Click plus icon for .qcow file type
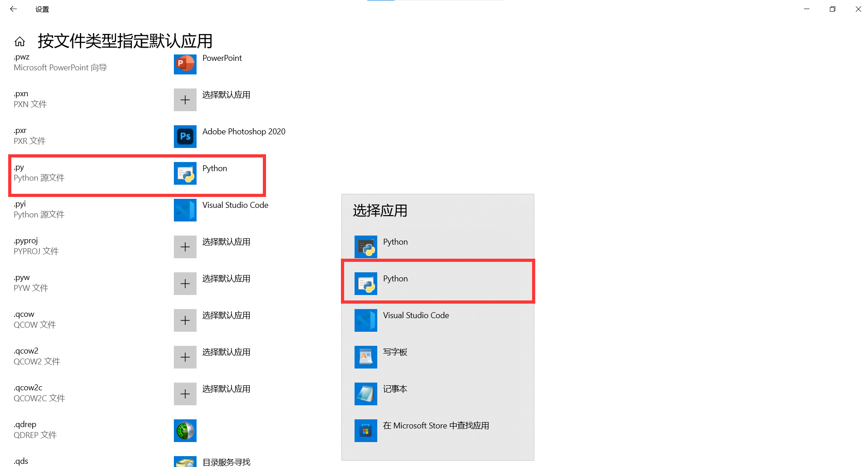The height and width of the screenshot is (467, 868). [x=185, y=320]
